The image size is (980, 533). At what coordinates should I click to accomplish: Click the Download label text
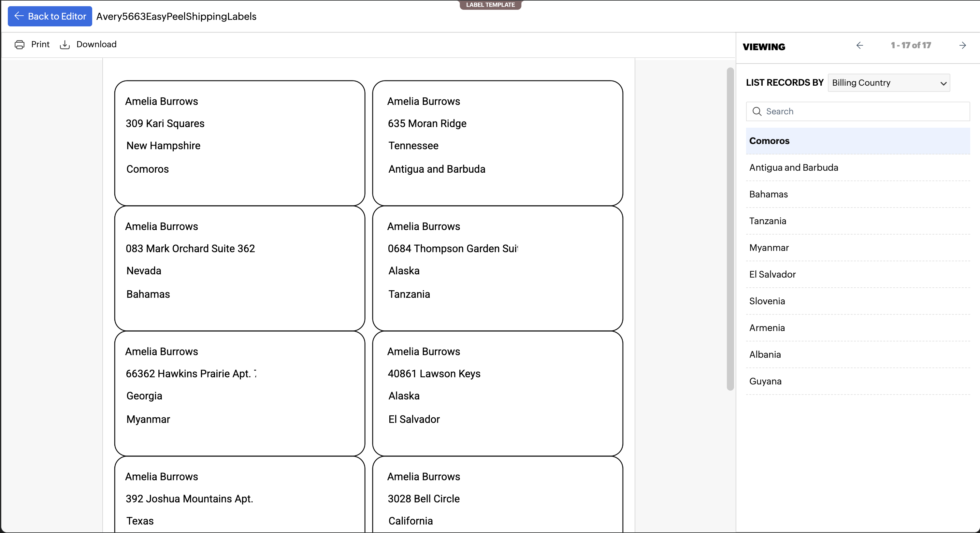click(96, 44)
